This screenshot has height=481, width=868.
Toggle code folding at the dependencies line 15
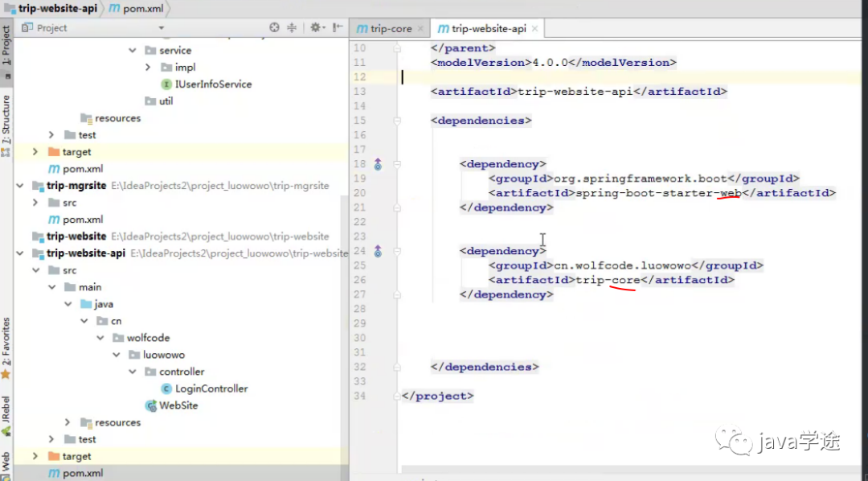[x=397, y=121]
